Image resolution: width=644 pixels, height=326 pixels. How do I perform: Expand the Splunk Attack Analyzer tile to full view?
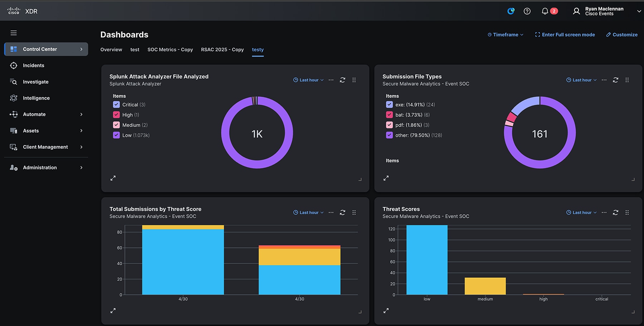tap(113, 178)
